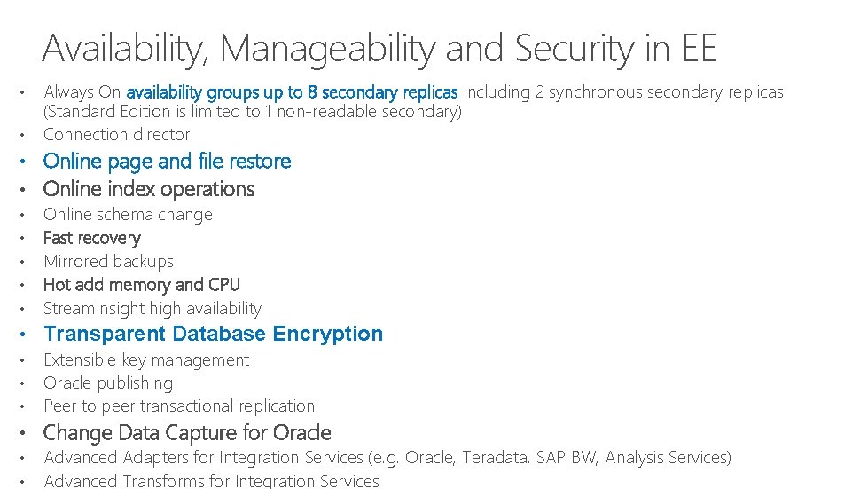Click the 'Oracle publishing' bullet
This screenshot has width=868, height=489.
pyautogui.click(x=108, y=383)
